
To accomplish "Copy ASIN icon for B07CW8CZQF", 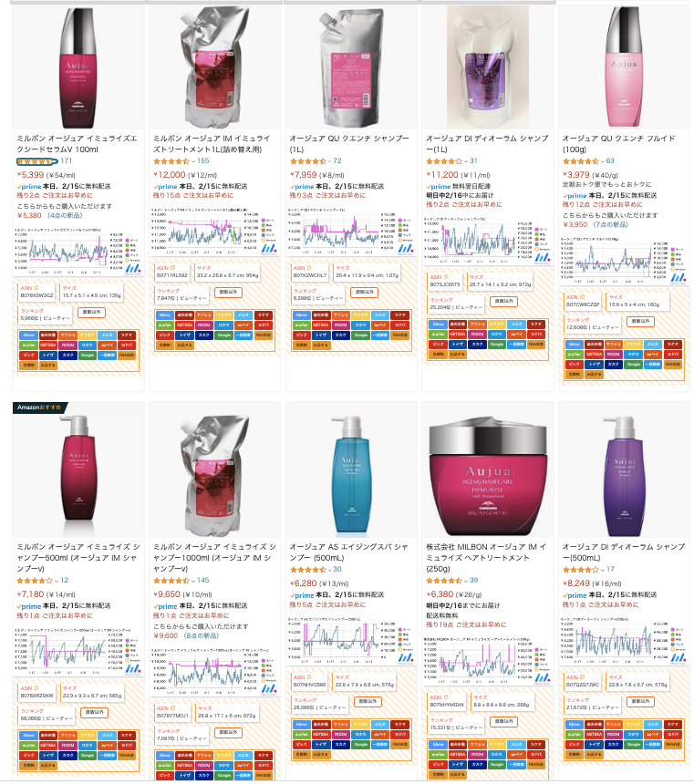I will pyautogui.click(x=583, y=297).
